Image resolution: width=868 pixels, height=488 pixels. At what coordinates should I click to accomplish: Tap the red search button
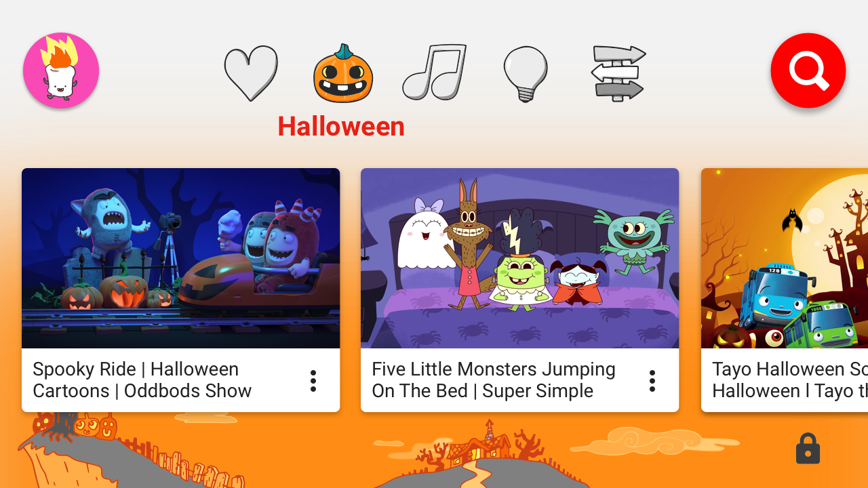808,70
